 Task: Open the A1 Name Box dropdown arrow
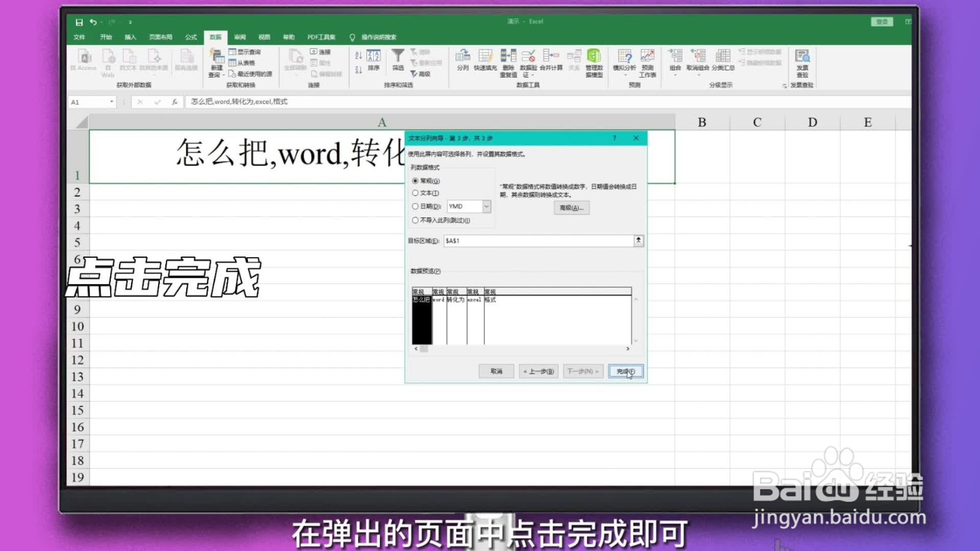(x=111, y=102)
